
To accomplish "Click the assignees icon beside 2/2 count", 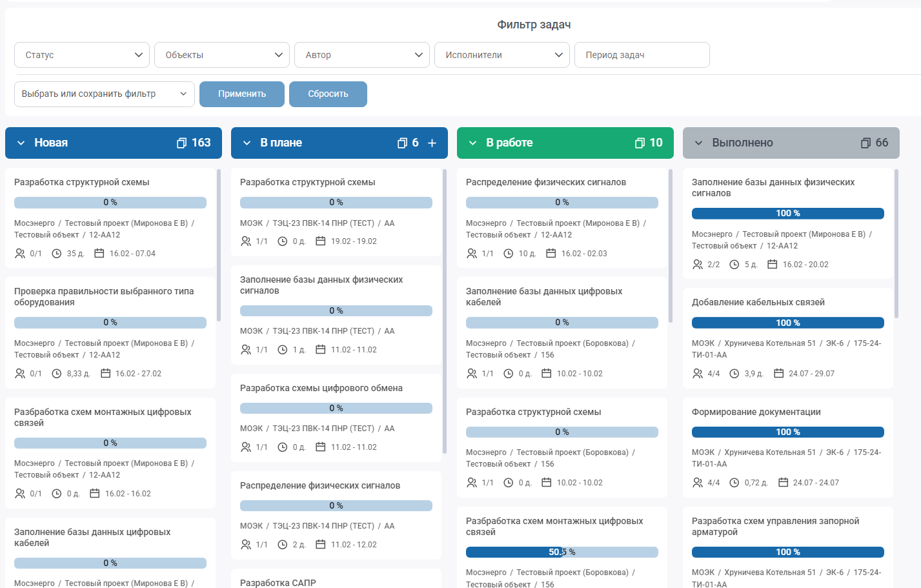I will 698,265.
